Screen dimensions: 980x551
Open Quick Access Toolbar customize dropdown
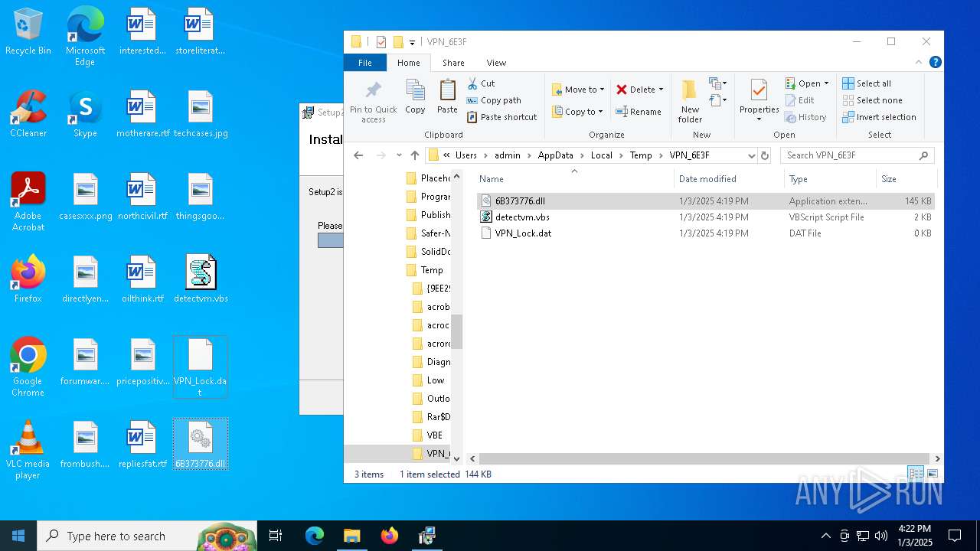pos(412,42)
